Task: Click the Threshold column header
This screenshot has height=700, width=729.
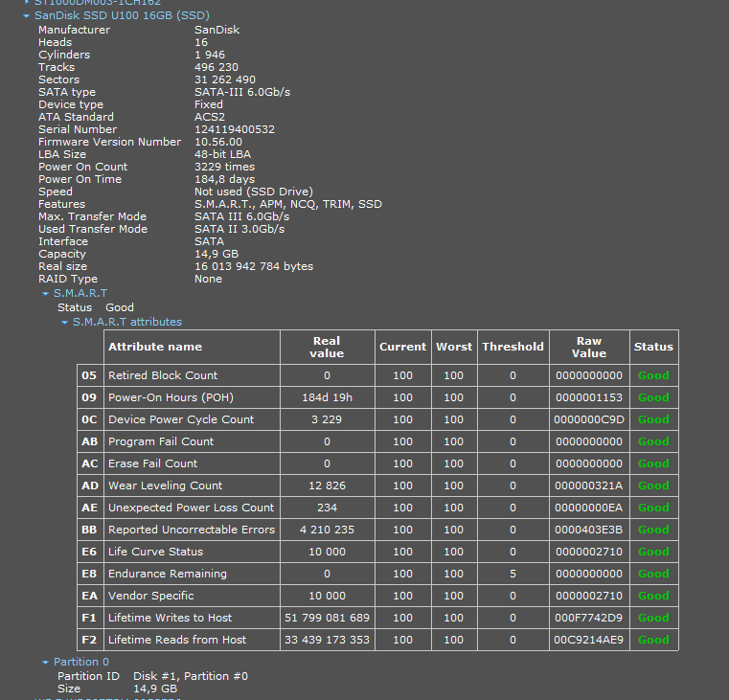Action: (513, 347)
